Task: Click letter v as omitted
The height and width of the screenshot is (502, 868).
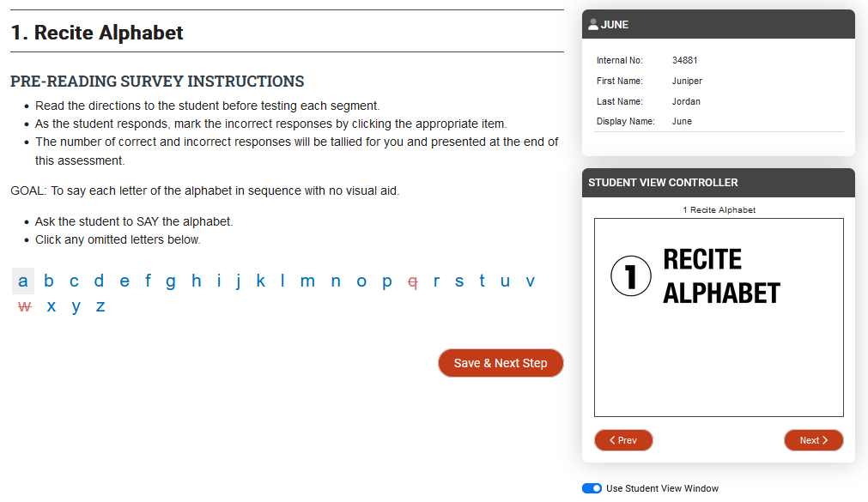Action: click(530, 281)
